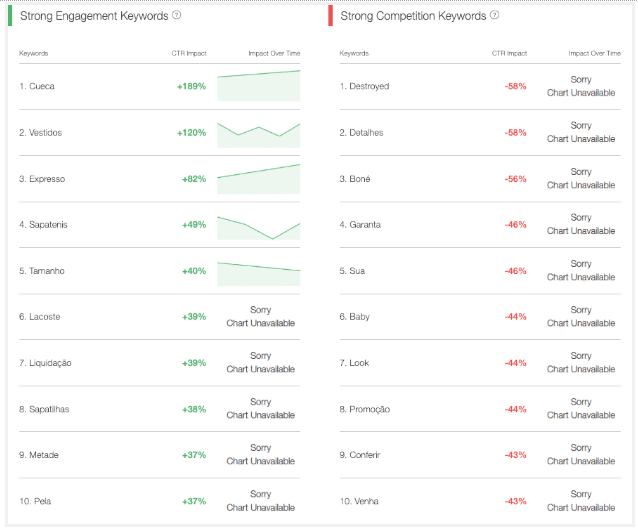This screenshot has height=529, width=638.
Task: Click Chart Unavailable notice for Destroyed
Action: (581, 86)
